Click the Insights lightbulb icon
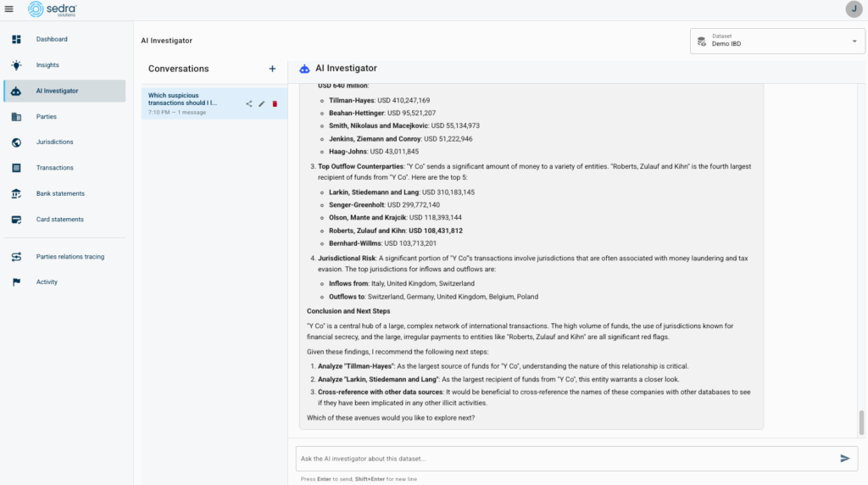The width and height of the screenshot is (868, 485). pos(16,65)
